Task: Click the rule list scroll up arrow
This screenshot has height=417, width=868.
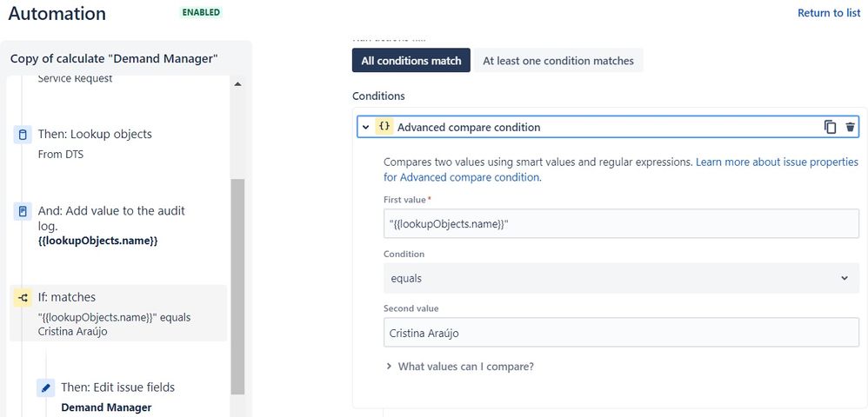Action: (x=237, y=84)
